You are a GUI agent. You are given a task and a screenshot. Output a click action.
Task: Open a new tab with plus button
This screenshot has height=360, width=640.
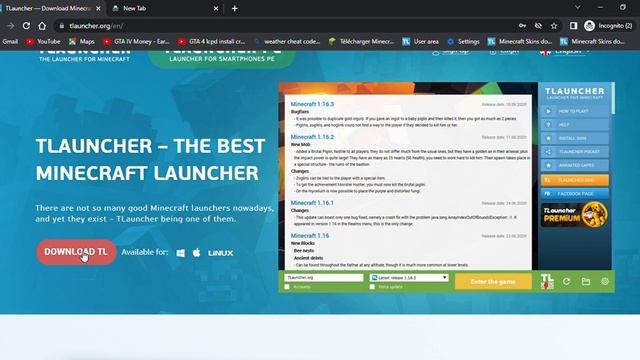235,8
